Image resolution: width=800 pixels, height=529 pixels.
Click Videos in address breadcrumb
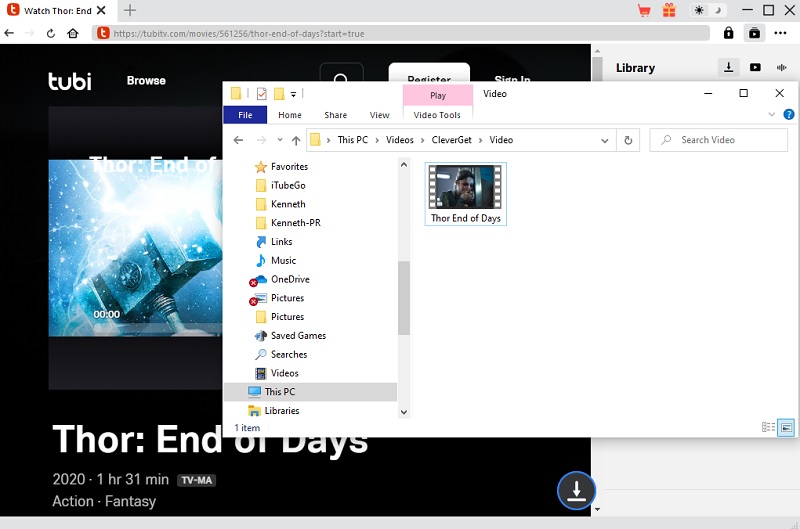point(399,140)
